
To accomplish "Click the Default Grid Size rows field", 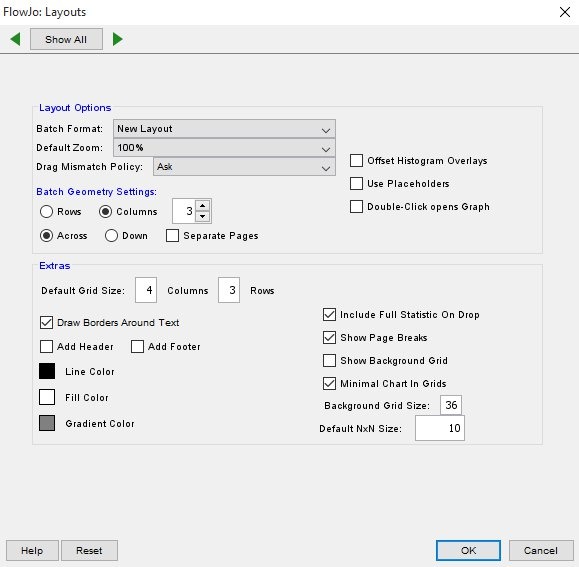I will pos(229,290).
